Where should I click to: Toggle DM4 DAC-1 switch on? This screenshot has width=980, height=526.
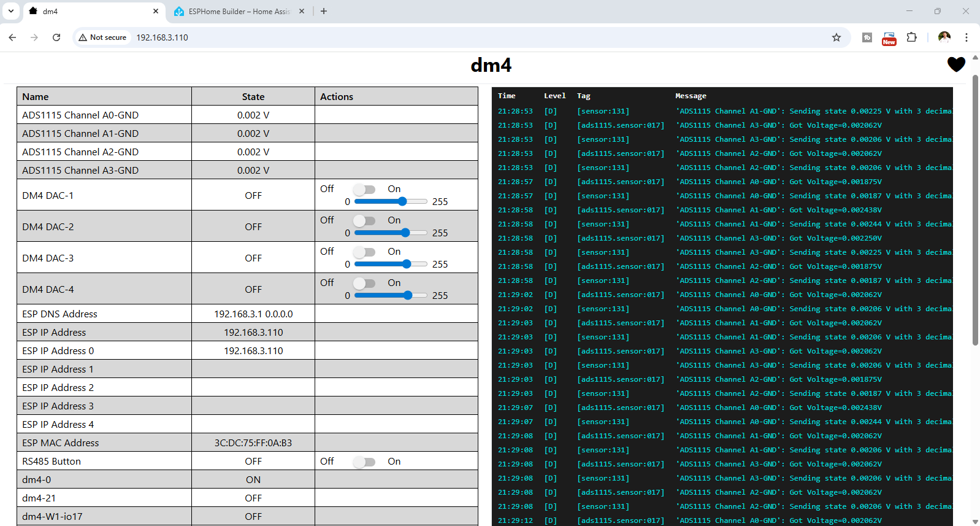coord(364,190)
